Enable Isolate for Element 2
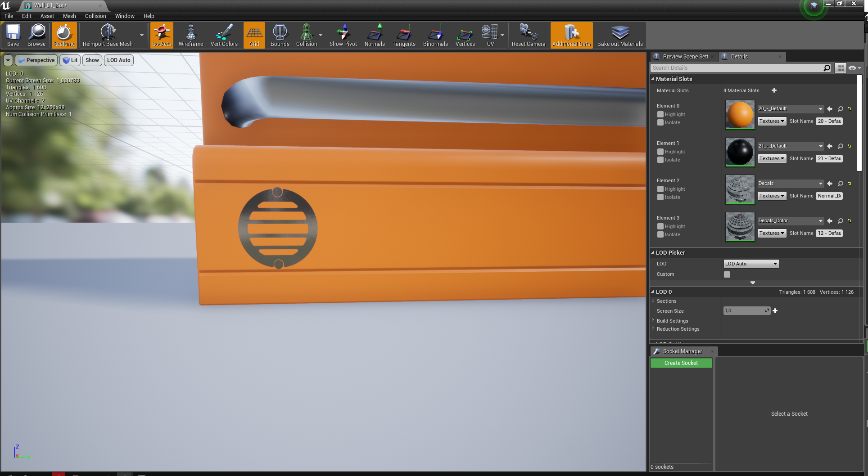Viewport: 868px width, 476px height. click(x=660, y=197)
